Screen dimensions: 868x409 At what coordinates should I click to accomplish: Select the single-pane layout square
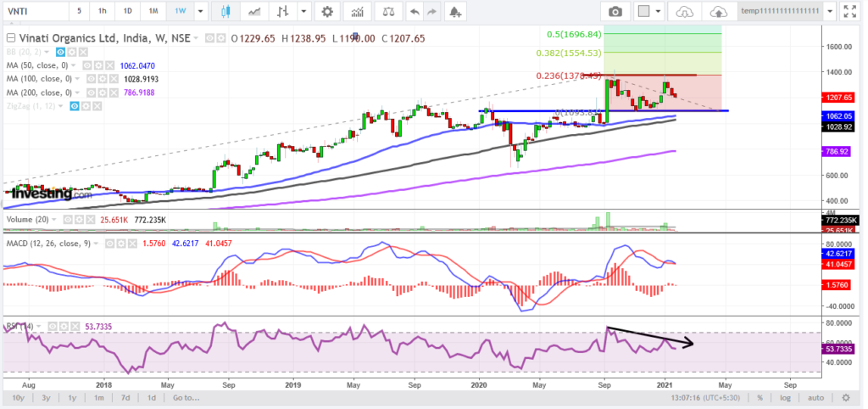point(643,11)
